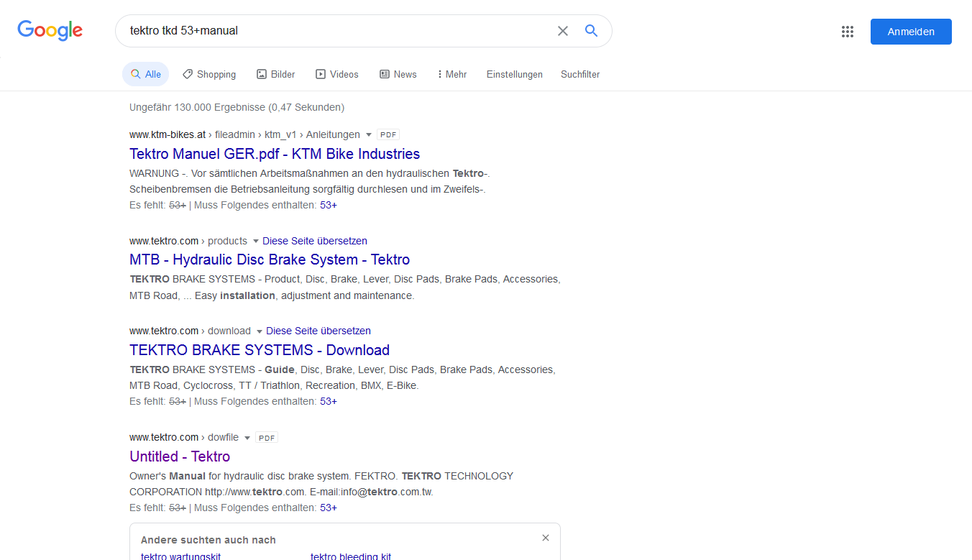Click result count 'Ungefähr 130.000 Ergebnisse' text
Viewport: 972px width, 560px height.
click(x=237, y=107)
